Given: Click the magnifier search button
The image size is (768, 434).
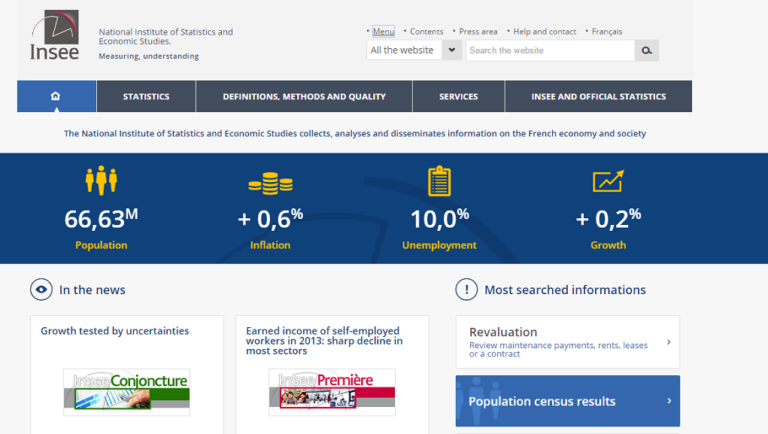Looking at the screenshot, I should point(647,50).
